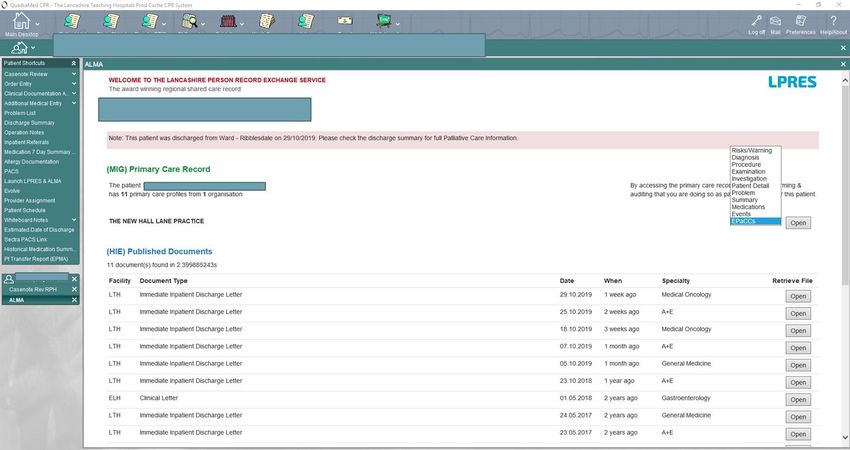Expand Casenote Review submenu
850x450 pixels.
point(74,74)
